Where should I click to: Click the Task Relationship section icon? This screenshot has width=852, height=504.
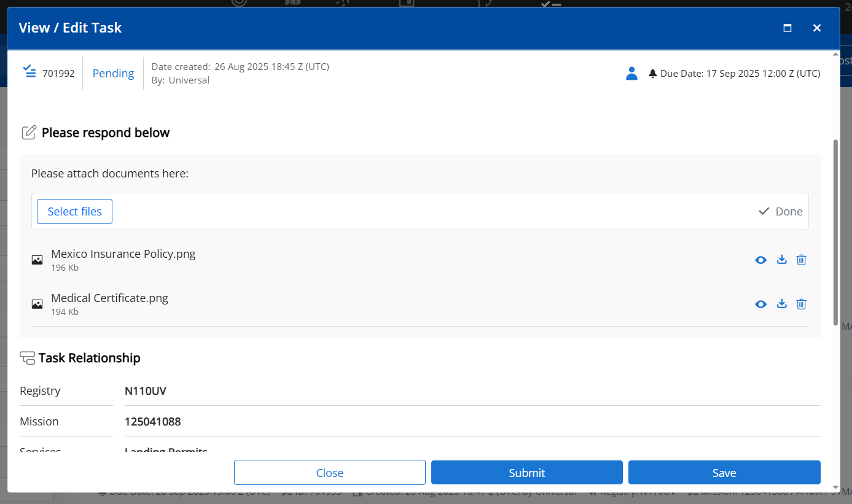(x=27, y=358)
